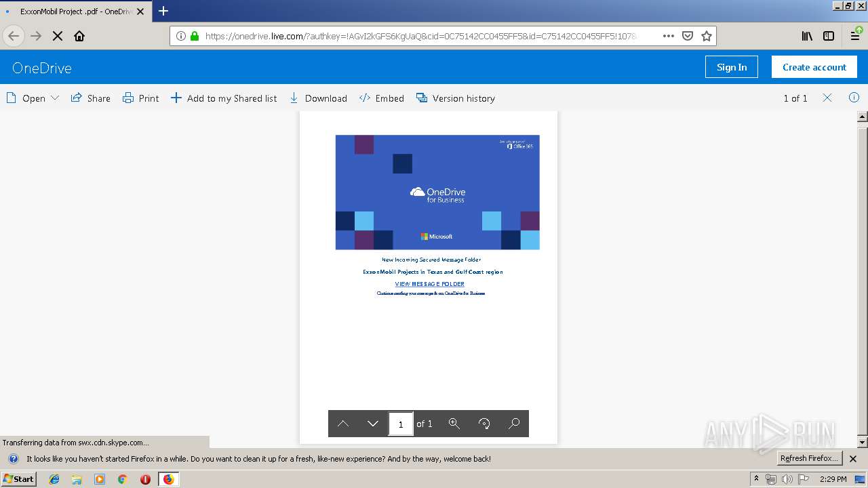The width and height of the screenshot is (868, 488).
Task: Open the Firefox Library menu
Action: 807,36
